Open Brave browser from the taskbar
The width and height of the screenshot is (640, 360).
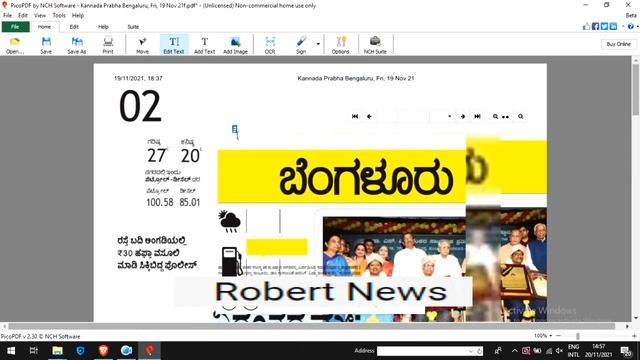point(103,351)
